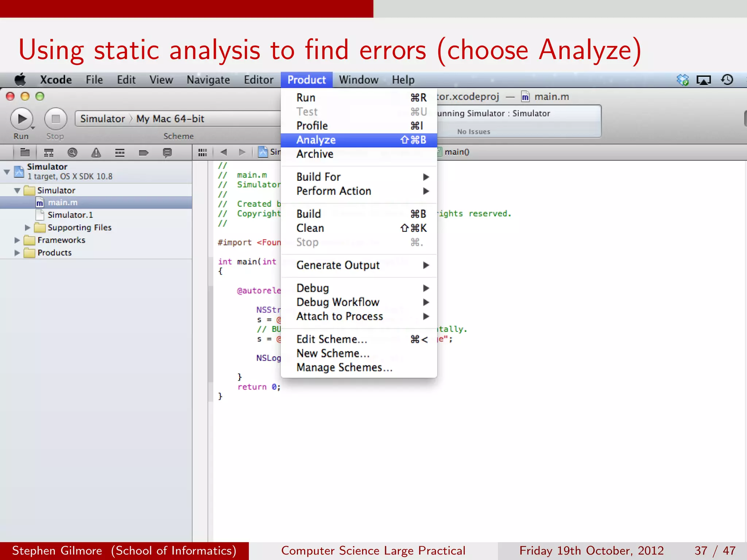Open the Breakpoint navigator icon
Viewport: 747px width, 560px height.
click(x=143, y=152)
